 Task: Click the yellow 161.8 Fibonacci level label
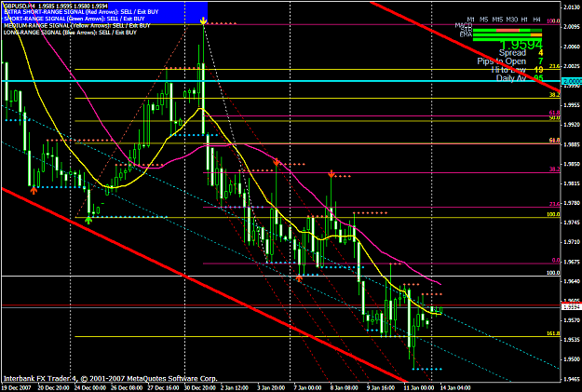[x=553, y=333]
